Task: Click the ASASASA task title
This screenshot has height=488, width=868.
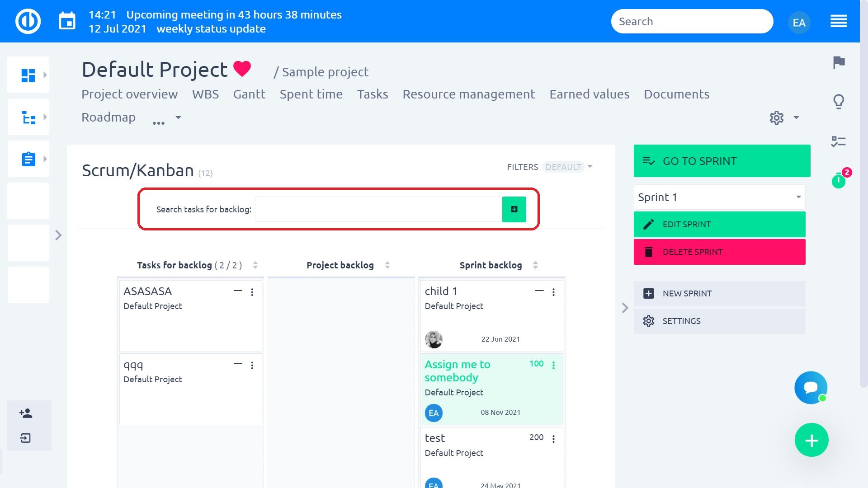Action: pos(148,291)
